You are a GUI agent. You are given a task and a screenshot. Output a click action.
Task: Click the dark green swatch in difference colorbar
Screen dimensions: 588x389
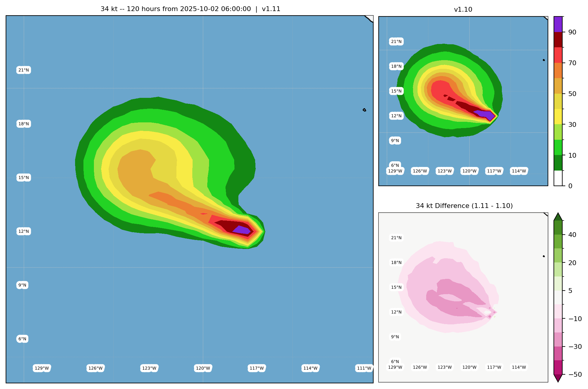(x=558, y=227)
